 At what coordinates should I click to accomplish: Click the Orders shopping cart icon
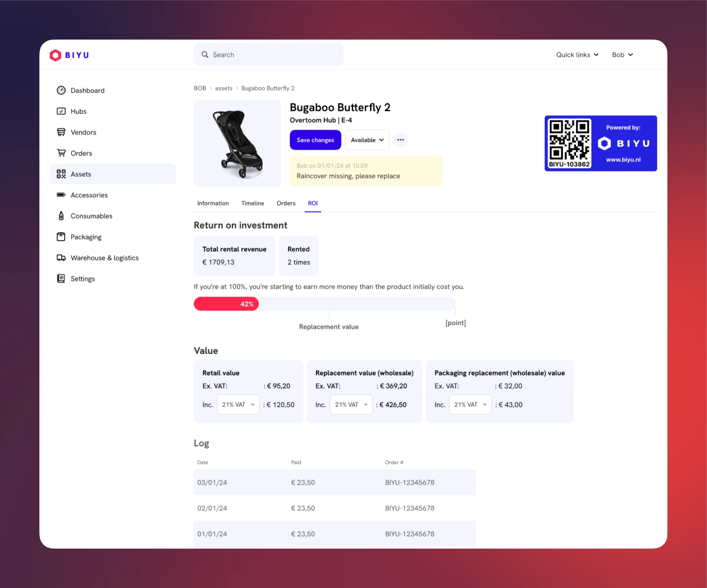coord(61,153)
